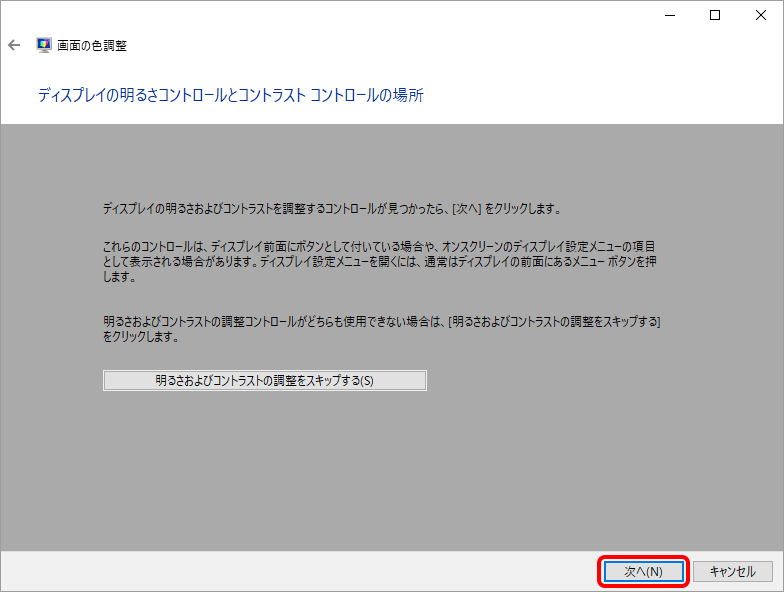Viewport: 784px width, 592px height.
Task: Click empty title bar space left of minimize
Action: [400, 15]
